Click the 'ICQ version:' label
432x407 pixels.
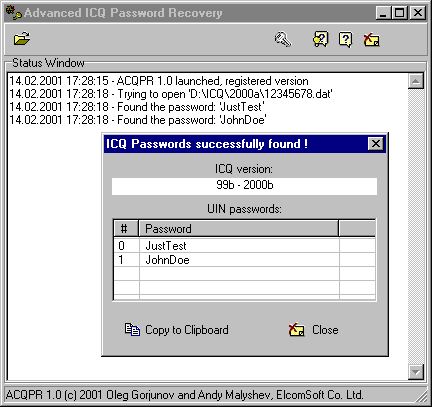click(244, 169)
